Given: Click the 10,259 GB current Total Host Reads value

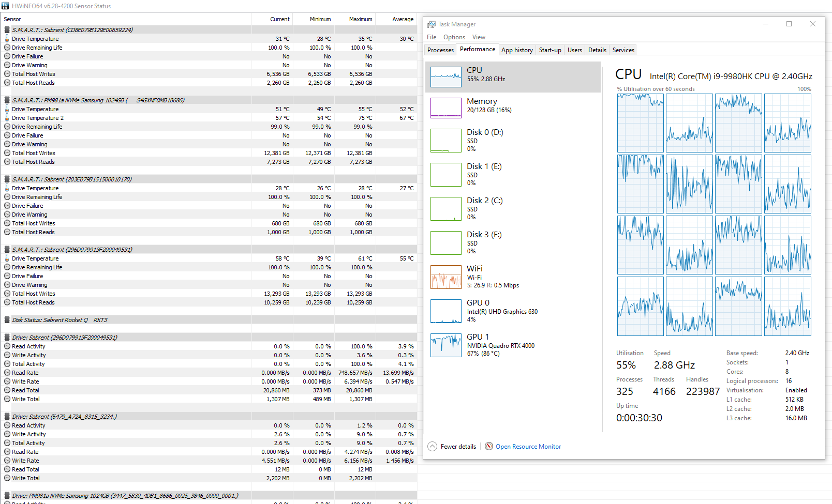Looking at the screenshot, I should 277,302.
